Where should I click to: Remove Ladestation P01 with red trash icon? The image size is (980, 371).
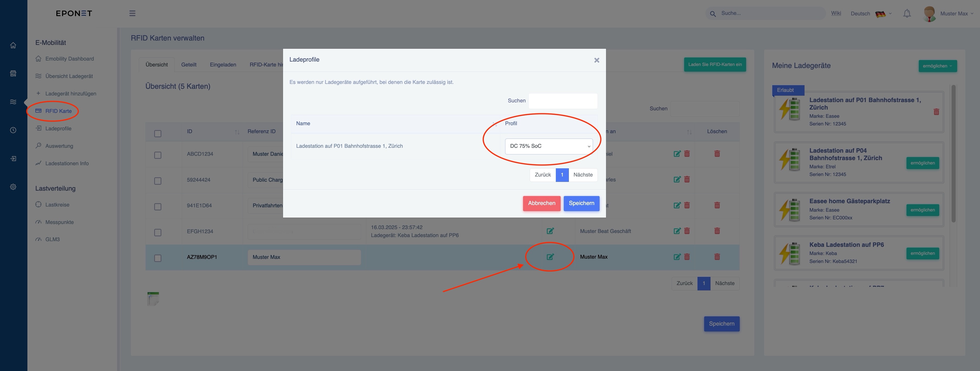(936, 112)
